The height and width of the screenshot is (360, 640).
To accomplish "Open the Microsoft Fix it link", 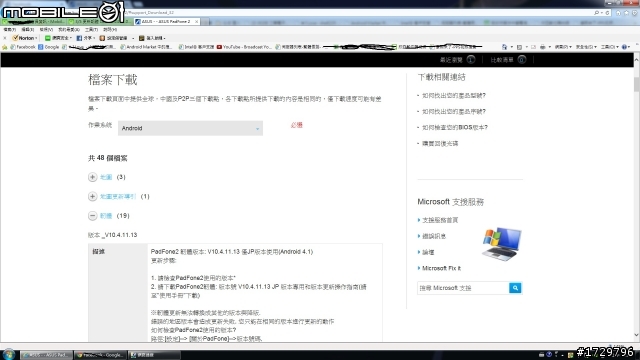I will click(441, 268).
